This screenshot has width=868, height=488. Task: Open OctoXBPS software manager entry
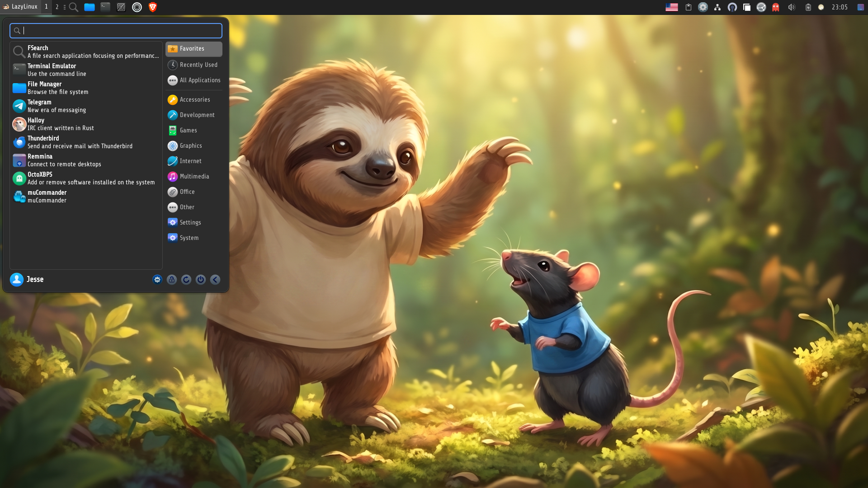point(86,178)
